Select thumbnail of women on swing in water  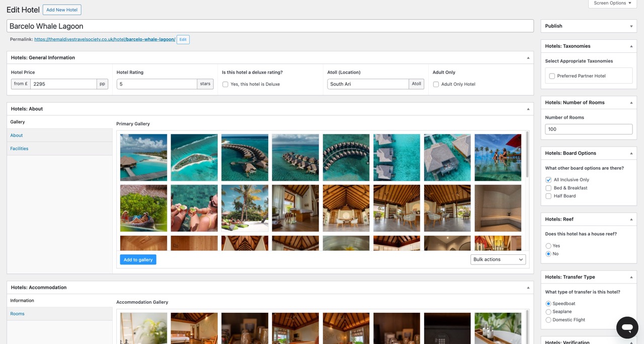(498, 157)
